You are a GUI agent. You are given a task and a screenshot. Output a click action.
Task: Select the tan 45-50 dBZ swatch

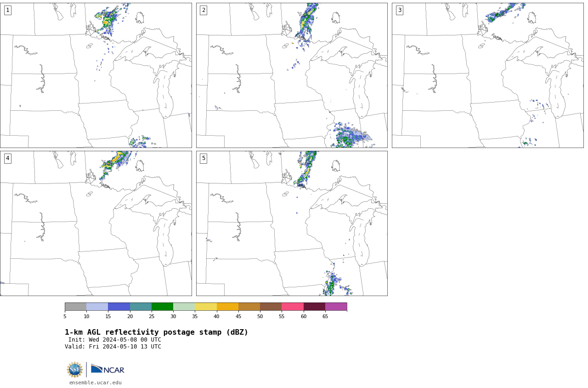[x=249, y=307]
